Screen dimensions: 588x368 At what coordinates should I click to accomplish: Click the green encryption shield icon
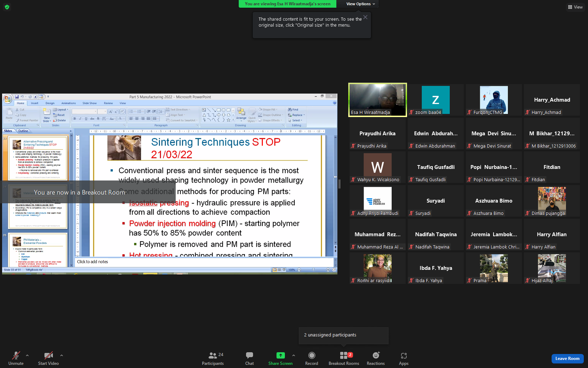7,7
